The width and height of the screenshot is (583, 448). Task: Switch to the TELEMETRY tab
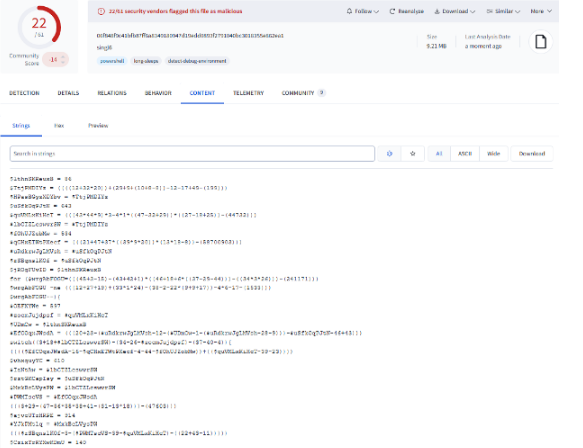tap(248, 93)
